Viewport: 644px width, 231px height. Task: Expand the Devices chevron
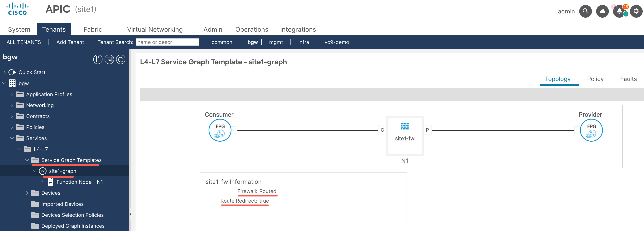click(27, 193)
